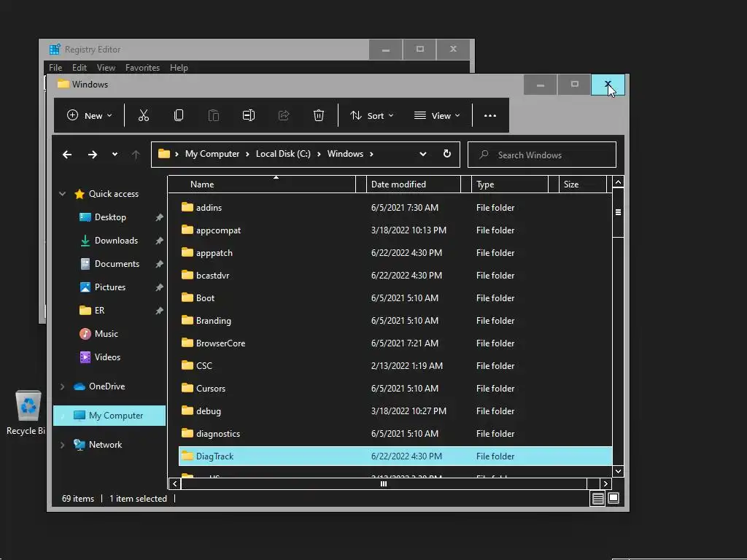Select the debug folder name

coord(208,411)
